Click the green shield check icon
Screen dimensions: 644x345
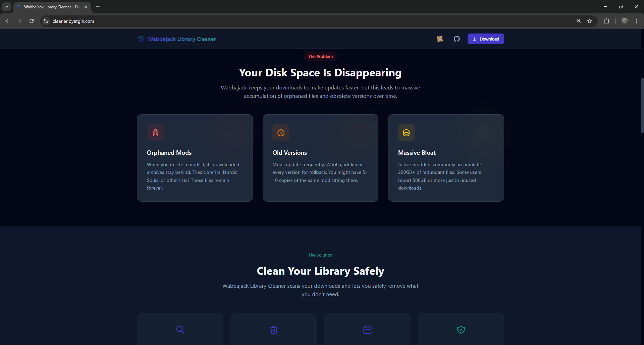click(461, 330)
